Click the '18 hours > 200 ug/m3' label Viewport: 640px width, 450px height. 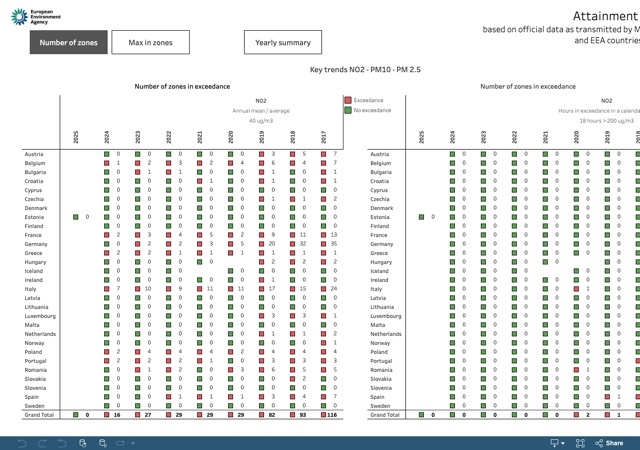tap(607, 120)
